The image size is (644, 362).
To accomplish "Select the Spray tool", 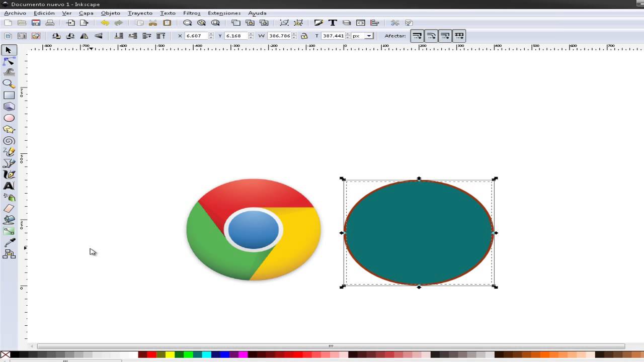I will (x=9, y=197).
